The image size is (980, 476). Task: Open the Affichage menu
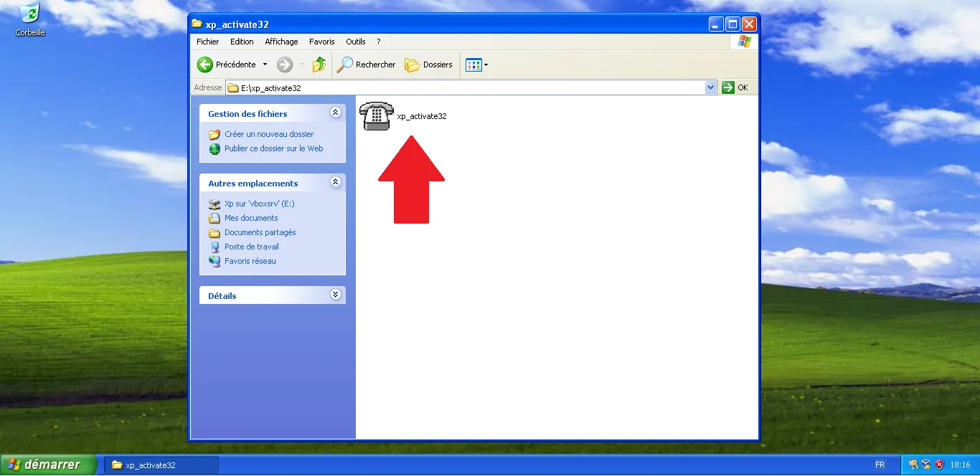click(281, 42)
